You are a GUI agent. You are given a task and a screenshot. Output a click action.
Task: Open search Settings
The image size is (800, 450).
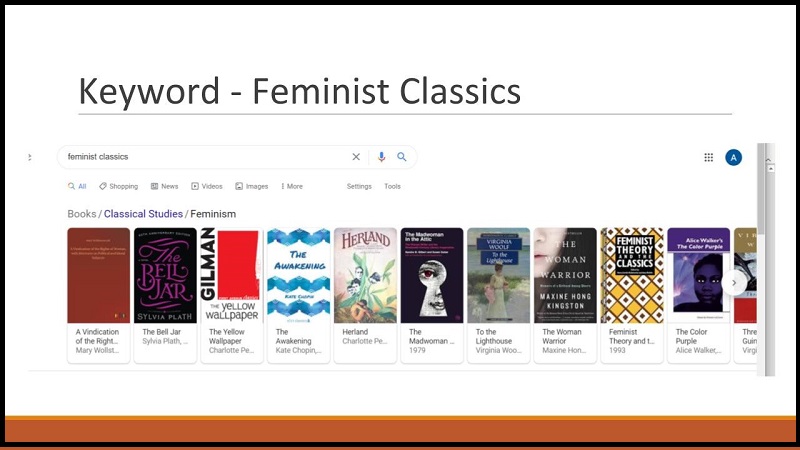(x=359, y=186)
